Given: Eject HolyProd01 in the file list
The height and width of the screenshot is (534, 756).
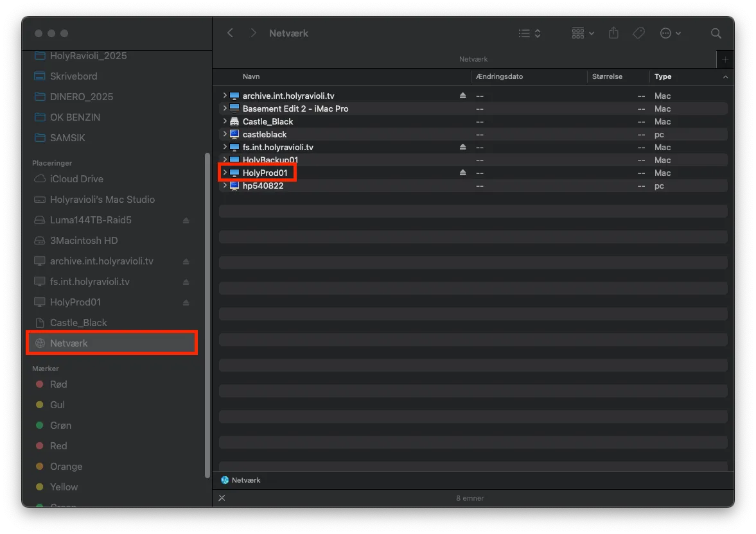Looking at the screenshot, I should (x=463, y=173).
